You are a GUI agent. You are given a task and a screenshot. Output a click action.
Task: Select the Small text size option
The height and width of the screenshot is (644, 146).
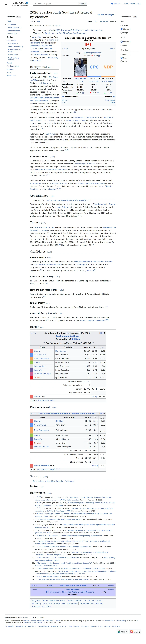(x=122, y=25)
